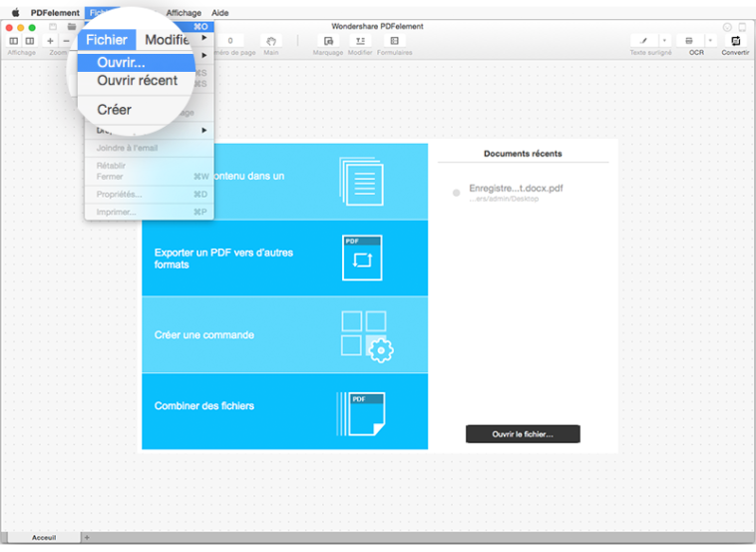Click the save disk icon in the title bar
Viewport: 756px width, 552px height.
53,27
